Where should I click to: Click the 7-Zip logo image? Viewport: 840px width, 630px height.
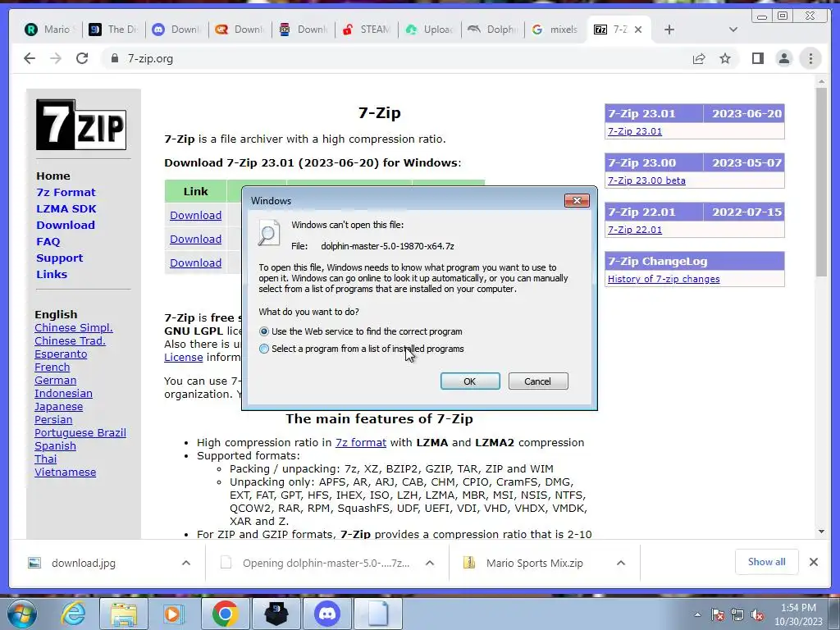coord(81,125)
